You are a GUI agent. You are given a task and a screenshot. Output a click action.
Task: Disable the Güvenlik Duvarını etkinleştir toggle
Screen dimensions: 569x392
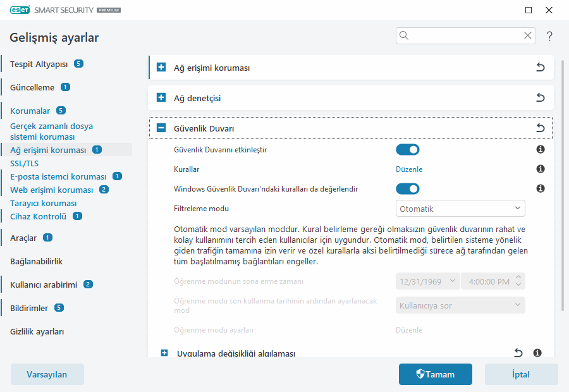(x=407, y=150)
